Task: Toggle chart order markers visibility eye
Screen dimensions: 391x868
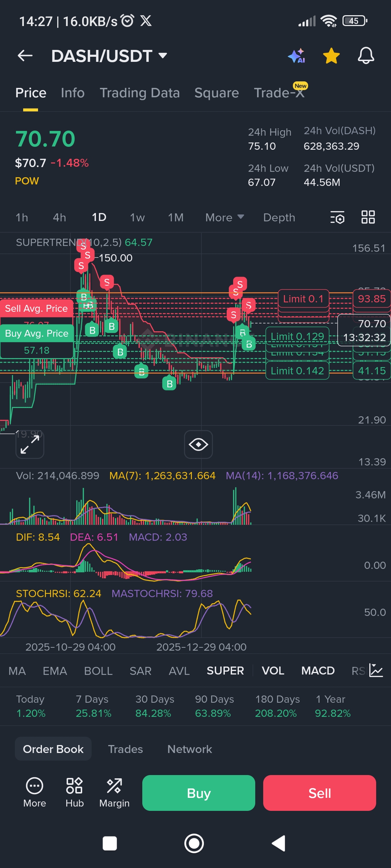Action: (x=198, y=444)
